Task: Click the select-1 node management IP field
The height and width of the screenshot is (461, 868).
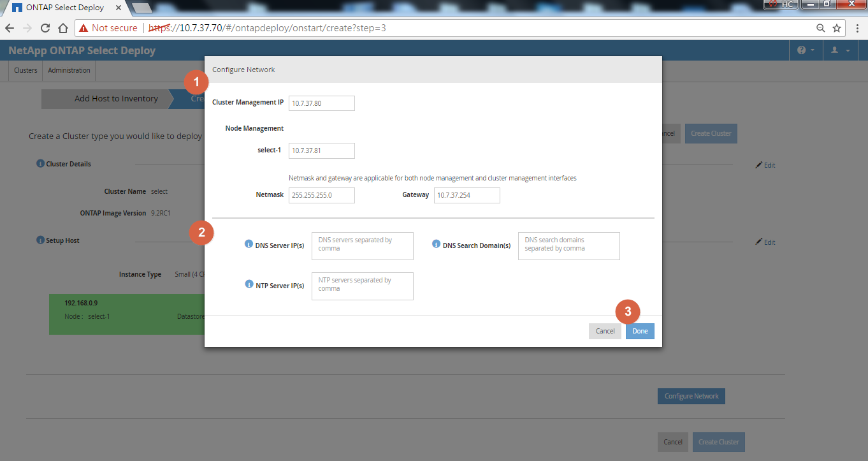Action: point(322,150)
